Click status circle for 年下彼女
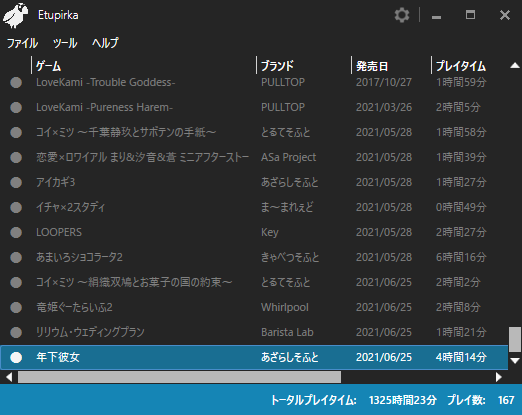 click(x=16, y=357)
